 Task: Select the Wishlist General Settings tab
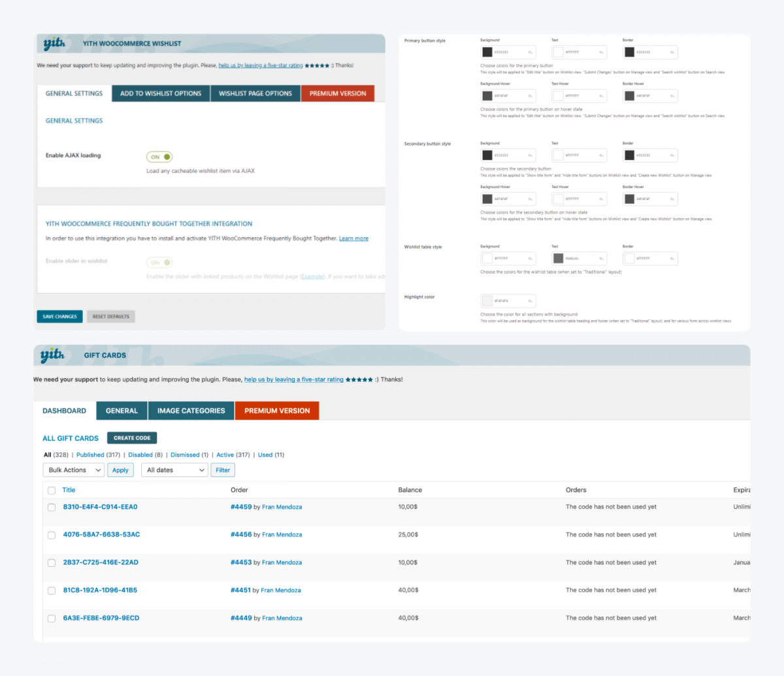(x=74, y=93)
